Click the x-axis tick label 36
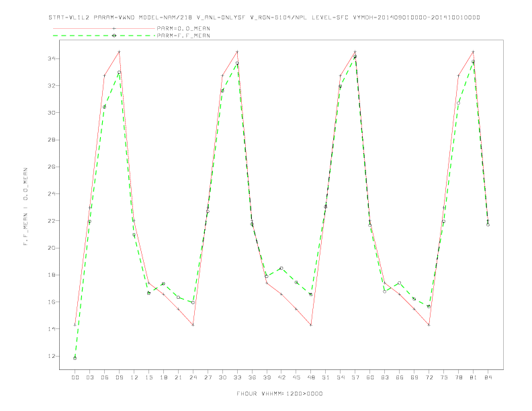This screenshot has width=532, height=411. click(x=252, y=377)
